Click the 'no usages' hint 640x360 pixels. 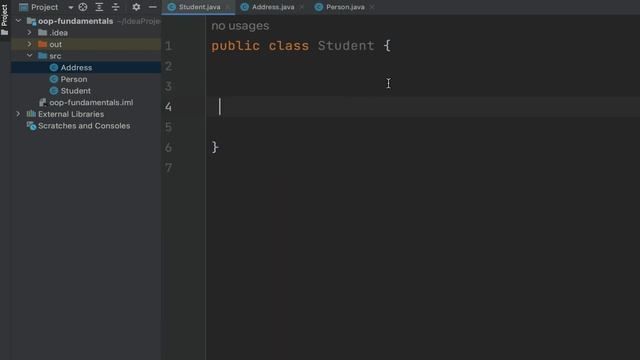pos(240,26)
